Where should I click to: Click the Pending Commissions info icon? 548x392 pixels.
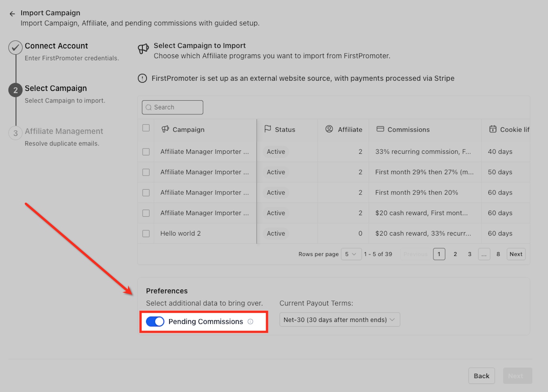[251, 322]
